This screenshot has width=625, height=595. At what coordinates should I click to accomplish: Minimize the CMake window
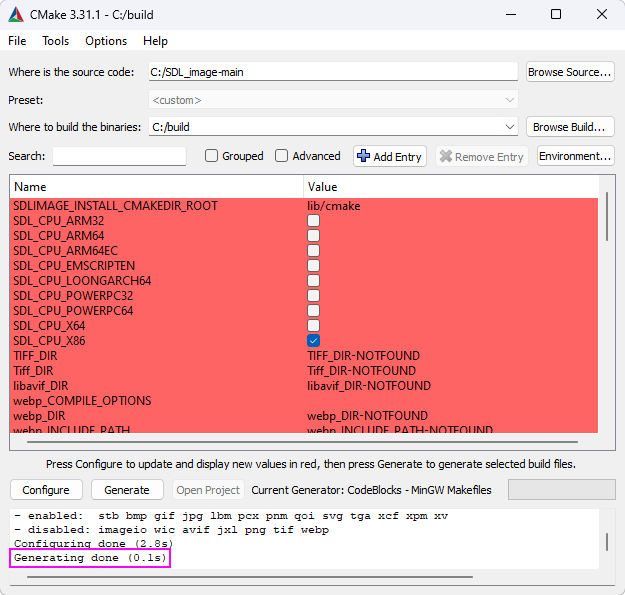point(511,15)
